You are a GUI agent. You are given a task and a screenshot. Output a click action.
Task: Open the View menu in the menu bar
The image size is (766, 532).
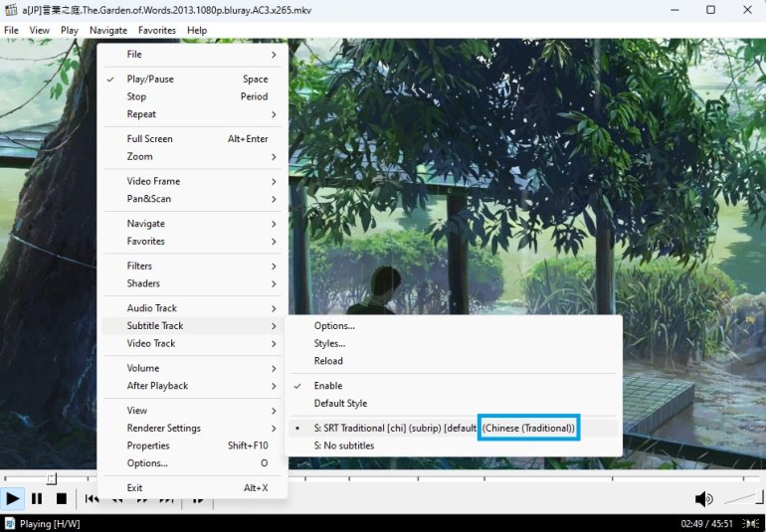39,30
